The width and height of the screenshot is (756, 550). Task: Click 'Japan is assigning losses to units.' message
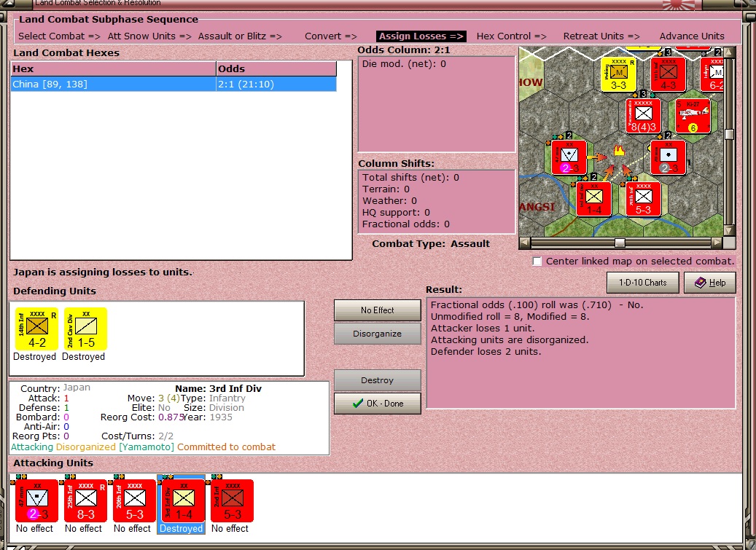[x=103, y=272]
